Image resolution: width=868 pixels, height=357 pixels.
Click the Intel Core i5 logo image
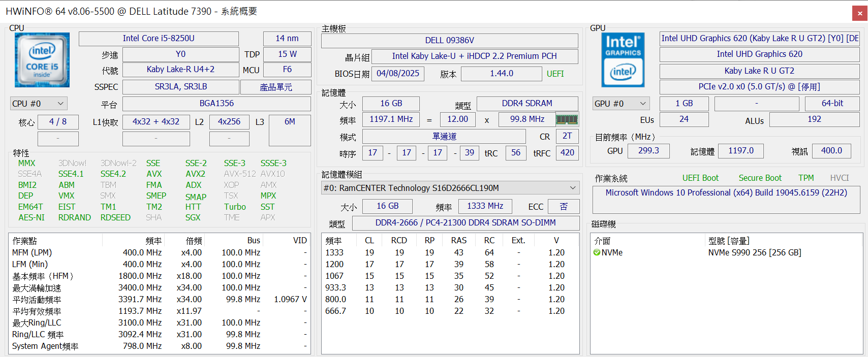(x=42, y=60)
